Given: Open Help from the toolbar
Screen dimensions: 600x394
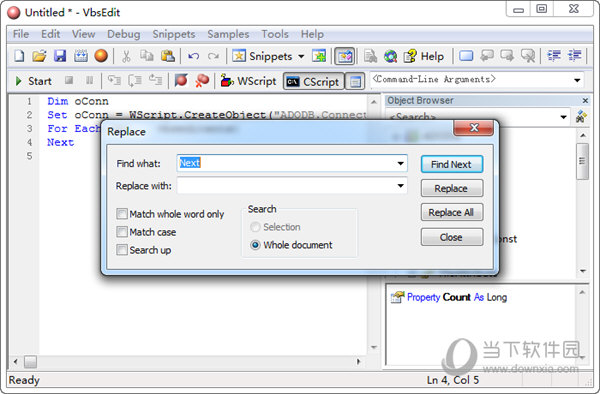Looking at the screenshot, I should coord(424,56).
